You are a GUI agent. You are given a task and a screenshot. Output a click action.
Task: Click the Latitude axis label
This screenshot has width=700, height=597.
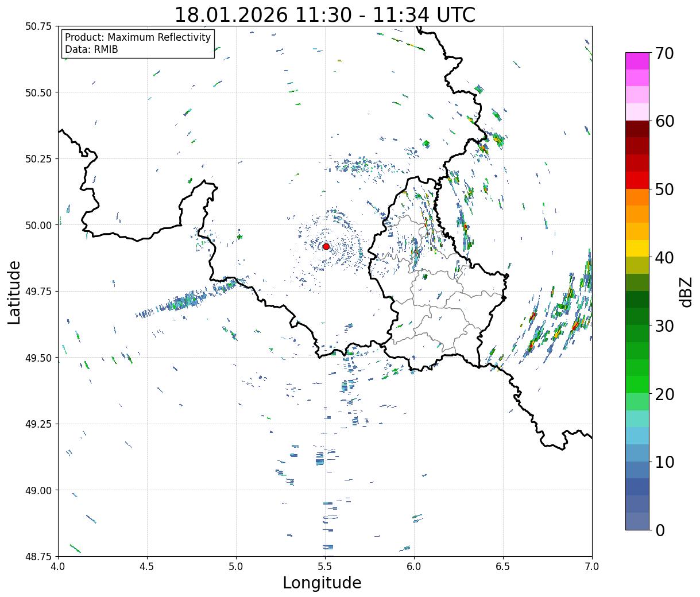pos(14,292)
